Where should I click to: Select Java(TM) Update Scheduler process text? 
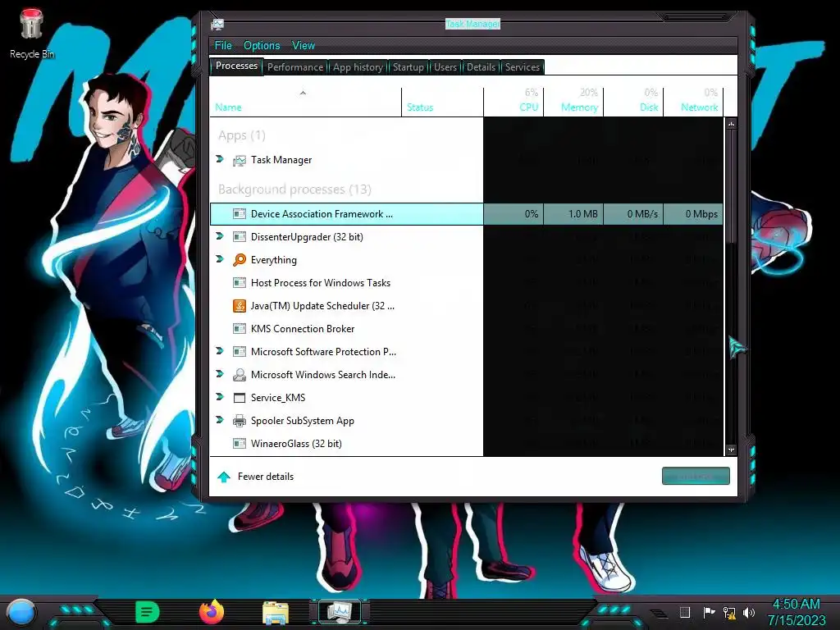pyautogui.click(x=322, y=306)
